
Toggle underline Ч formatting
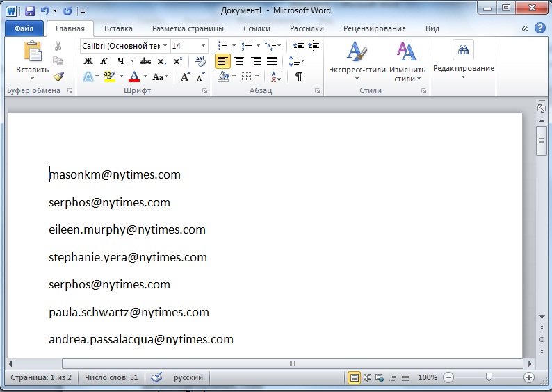click(121, 61)
